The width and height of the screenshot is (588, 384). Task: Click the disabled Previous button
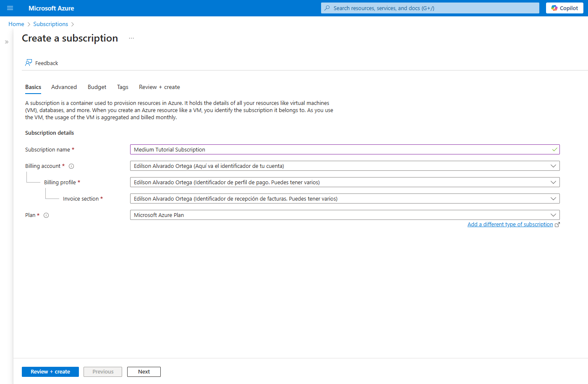pos(103,372)
